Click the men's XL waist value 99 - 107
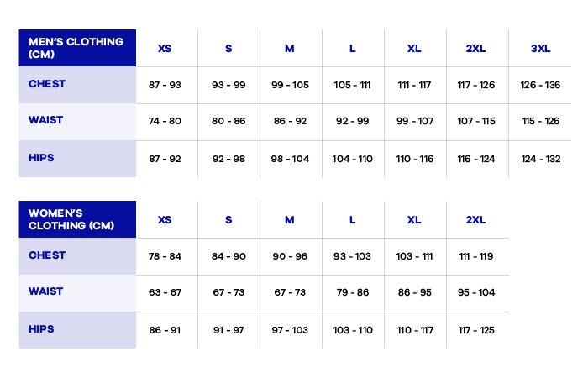This screenshot has width=588, height=378. pyautogui.click(x=415, y=122)
